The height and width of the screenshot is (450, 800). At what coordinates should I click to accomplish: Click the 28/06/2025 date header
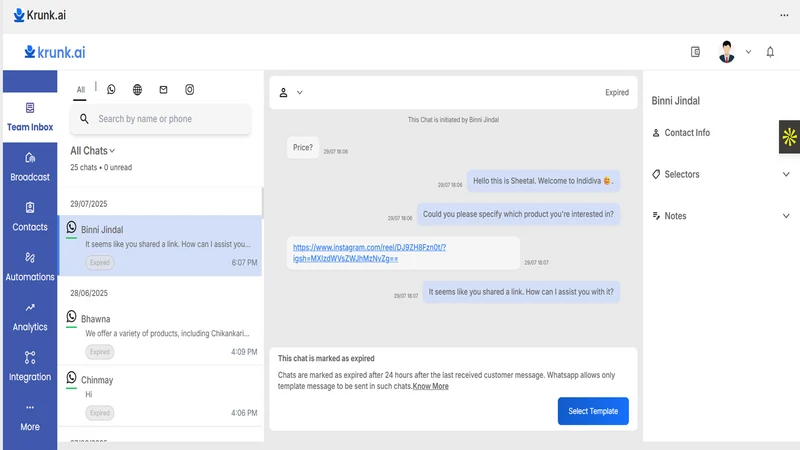(x=89, y=293)
